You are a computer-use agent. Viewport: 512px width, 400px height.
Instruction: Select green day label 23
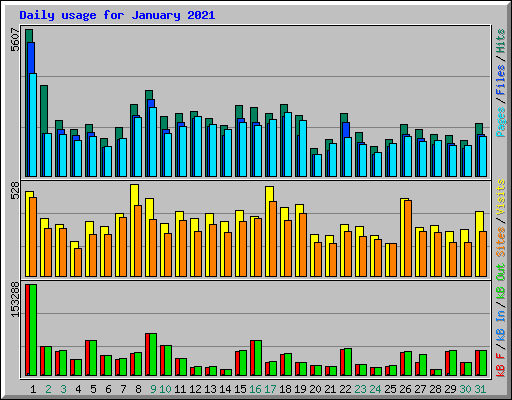[x=360, y=389]
